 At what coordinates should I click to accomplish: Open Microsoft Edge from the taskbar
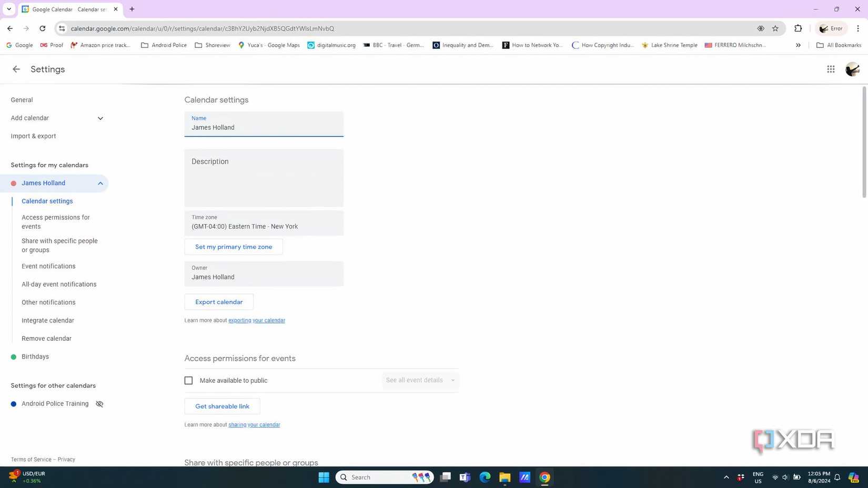tap(485, 477)
